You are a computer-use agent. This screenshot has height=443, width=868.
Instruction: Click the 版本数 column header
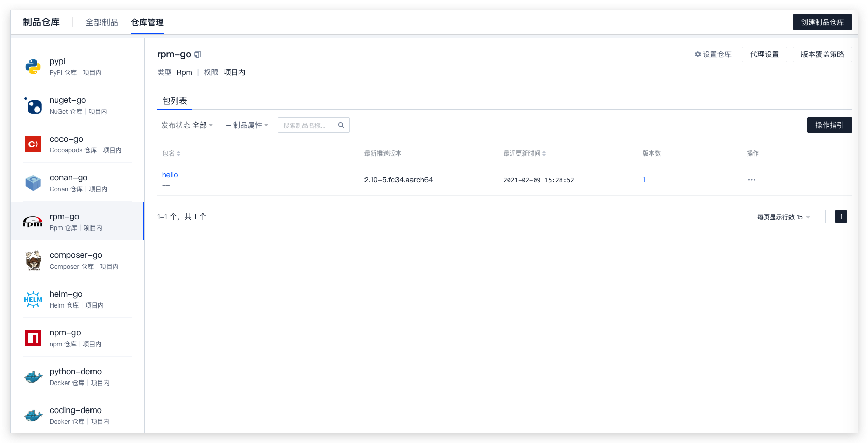click(651, 154)
